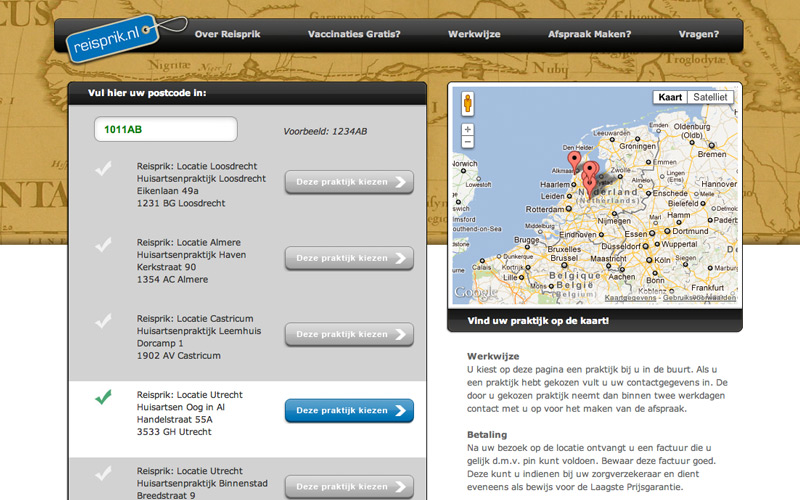
Task: Zoom in on the map
Action: (x=467, y=130)
